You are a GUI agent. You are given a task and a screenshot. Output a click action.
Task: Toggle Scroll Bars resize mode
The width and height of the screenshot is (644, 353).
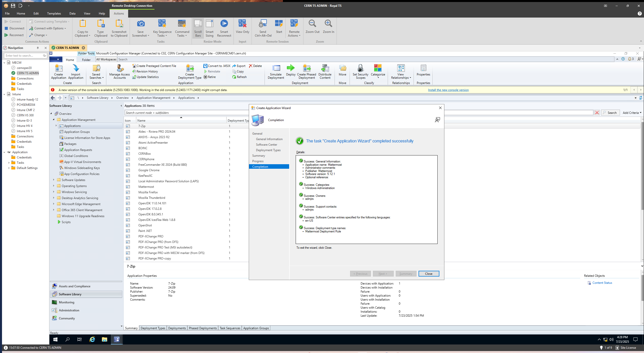pos(198,28)
